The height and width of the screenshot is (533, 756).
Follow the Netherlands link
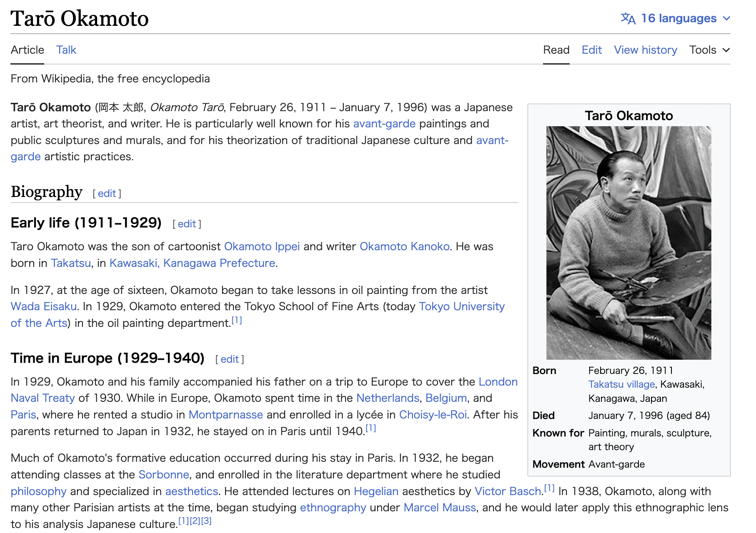(x=388, y=398)
